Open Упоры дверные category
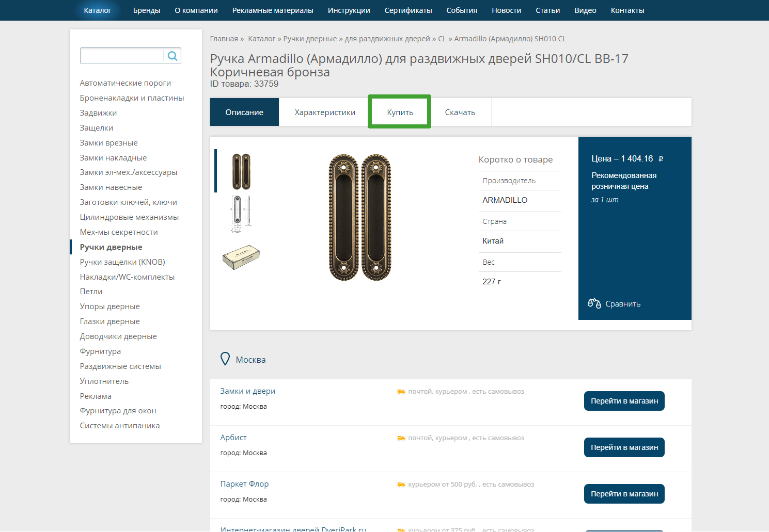Image resolution: width=769 pixels, height=532 pixels. [110, 307]
